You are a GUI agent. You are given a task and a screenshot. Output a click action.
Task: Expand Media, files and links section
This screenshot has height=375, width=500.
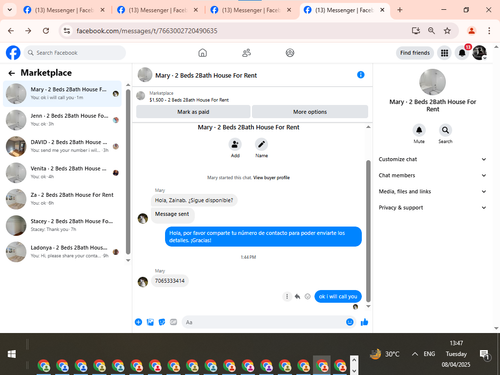432,191
